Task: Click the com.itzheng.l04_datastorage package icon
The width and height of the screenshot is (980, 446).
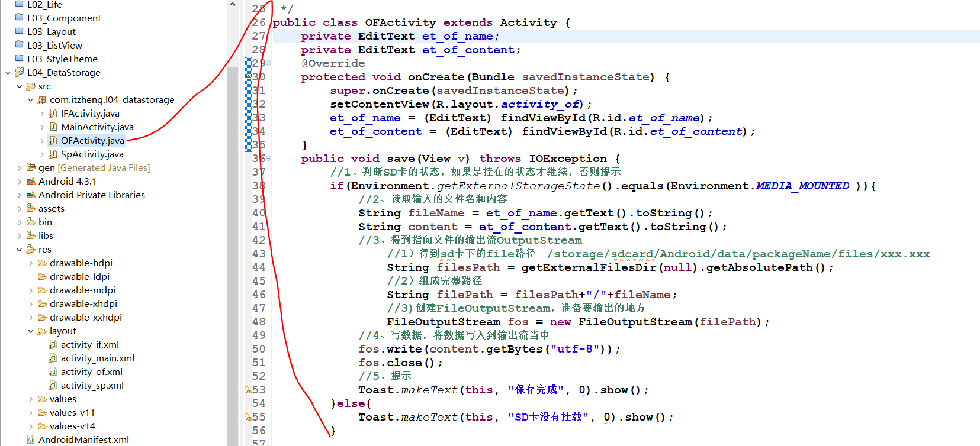Action: (42, 100)
